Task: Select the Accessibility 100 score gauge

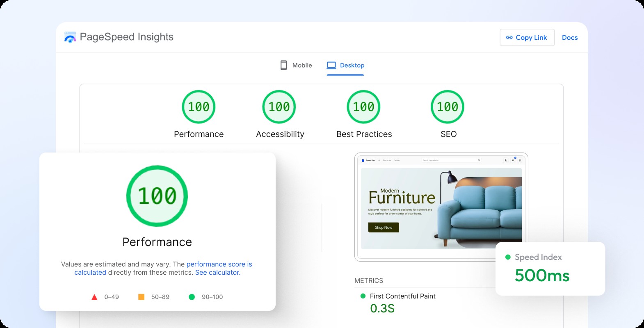Action: 279,107
